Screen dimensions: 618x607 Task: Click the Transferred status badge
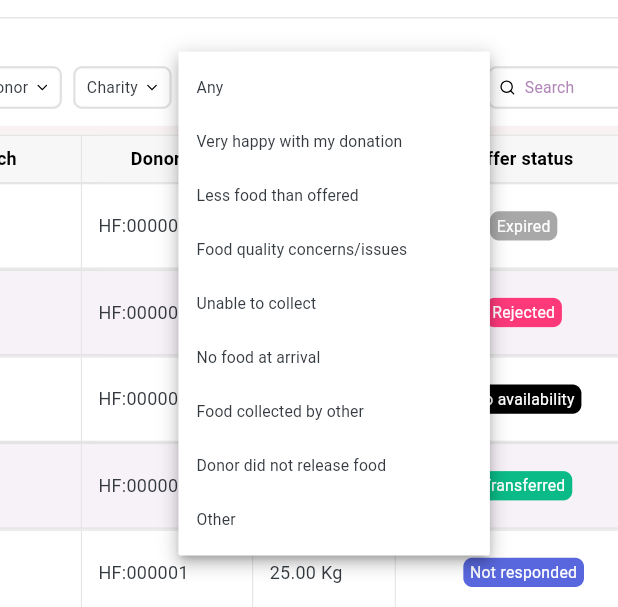pyautogui.click(x=526, y=486)
